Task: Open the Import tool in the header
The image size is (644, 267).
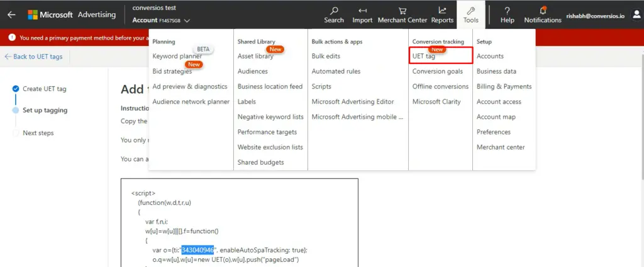Action: pos(362,15)
